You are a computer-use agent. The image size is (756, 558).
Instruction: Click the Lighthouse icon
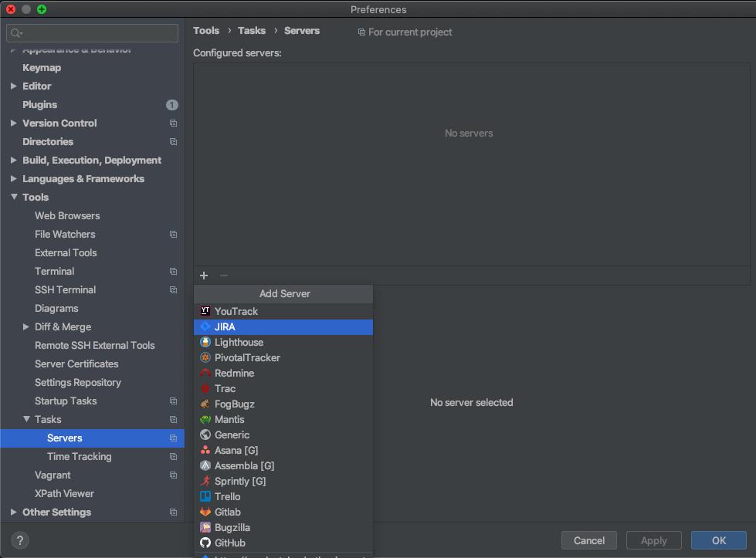[x=205, y=342]
